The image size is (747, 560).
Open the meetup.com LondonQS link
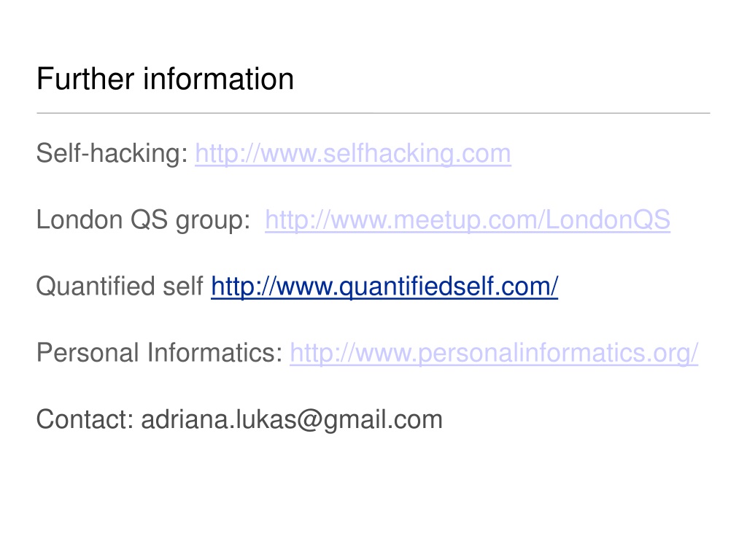468,220
